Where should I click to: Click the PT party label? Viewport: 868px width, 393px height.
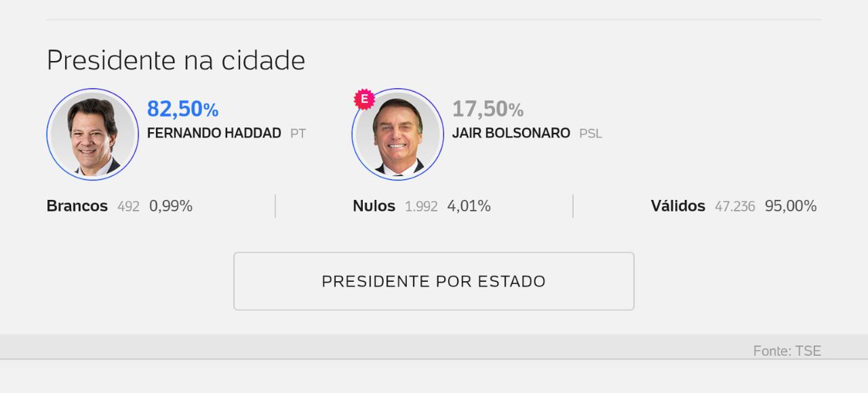(298, 133)
